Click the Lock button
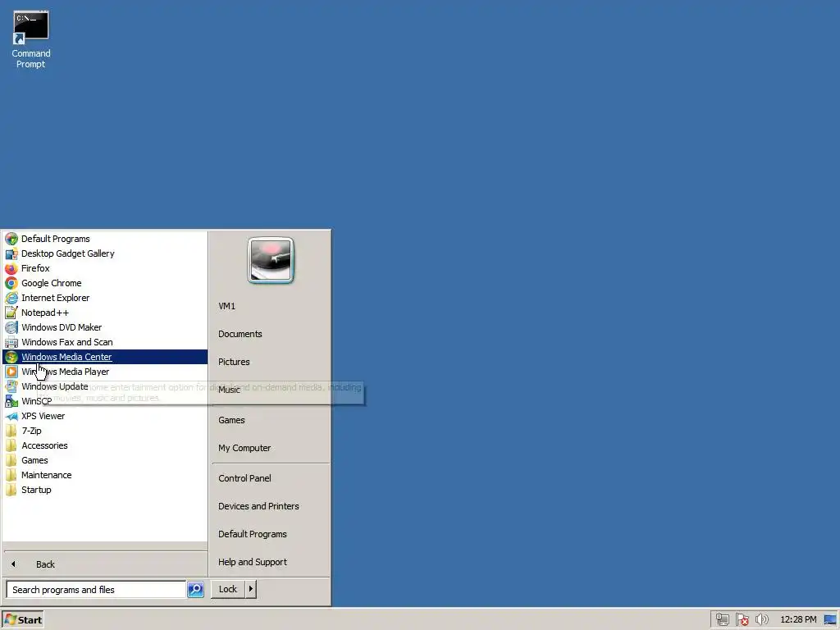The image size is (840, 630). 228,589
